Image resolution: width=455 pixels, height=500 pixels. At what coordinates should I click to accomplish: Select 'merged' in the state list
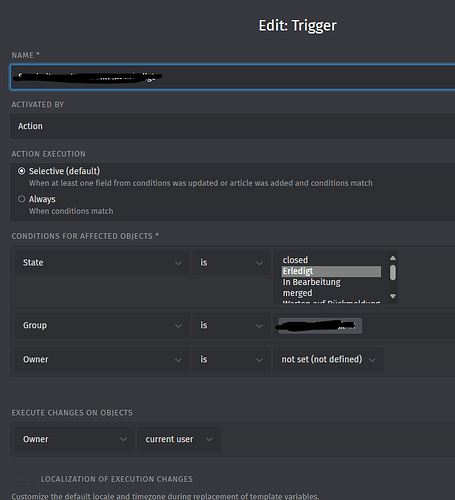point(331,293)
